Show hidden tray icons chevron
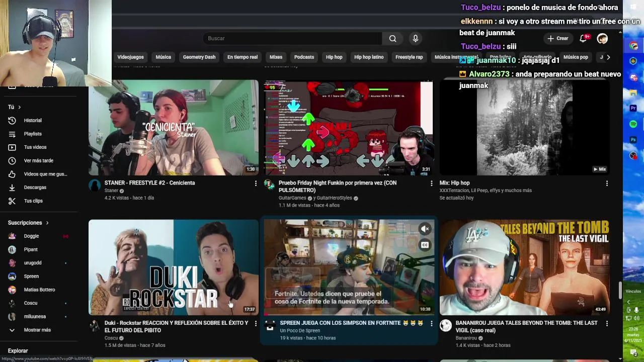 [x=628, y=302]
